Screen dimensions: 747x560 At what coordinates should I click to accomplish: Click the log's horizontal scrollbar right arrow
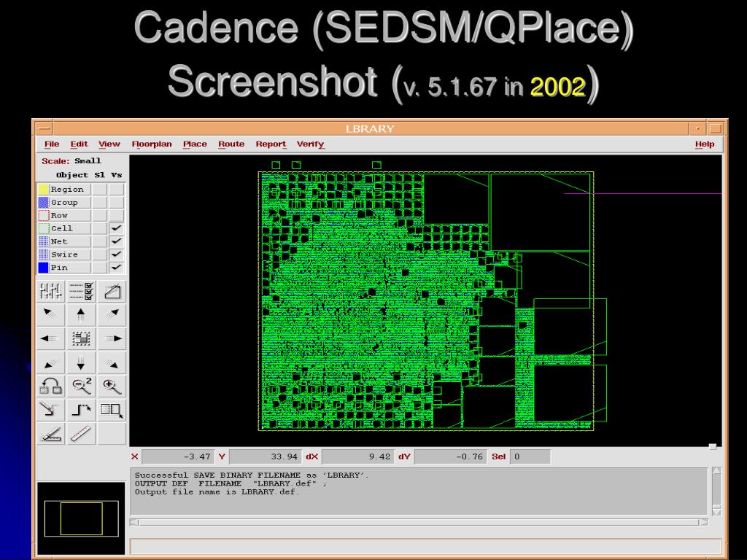(x=704, y=522)
